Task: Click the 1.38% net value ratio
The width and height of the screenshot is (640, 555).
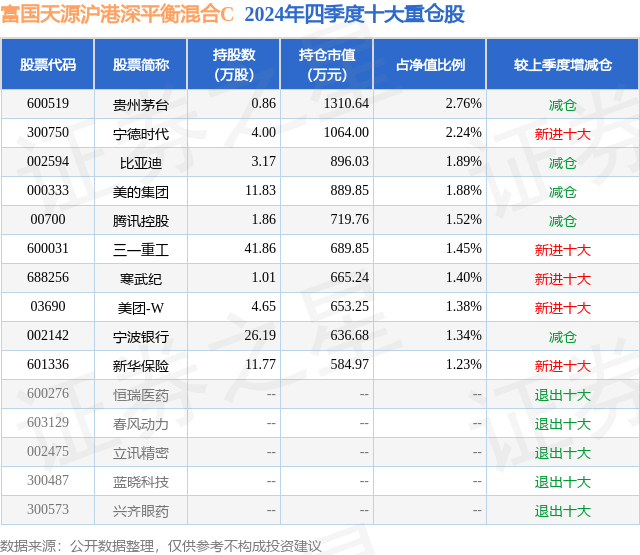Action: coord(463,306)
